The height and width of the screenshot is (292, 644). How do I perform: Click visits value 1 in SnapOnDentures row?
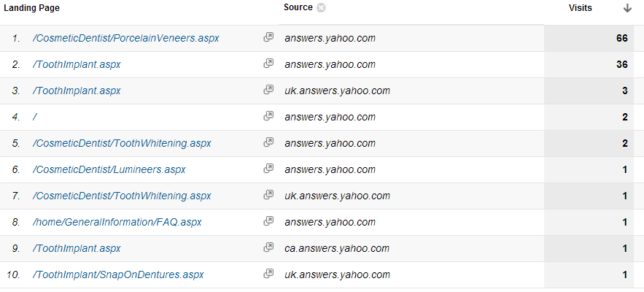click(625, 275)
